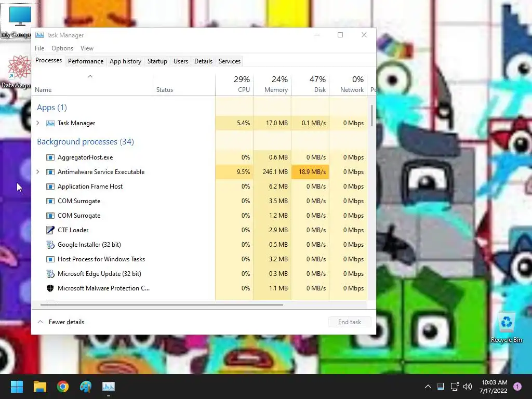Switch to the Performance tab
The height and width of the screenshot is (399, 532).
(86, 61)
